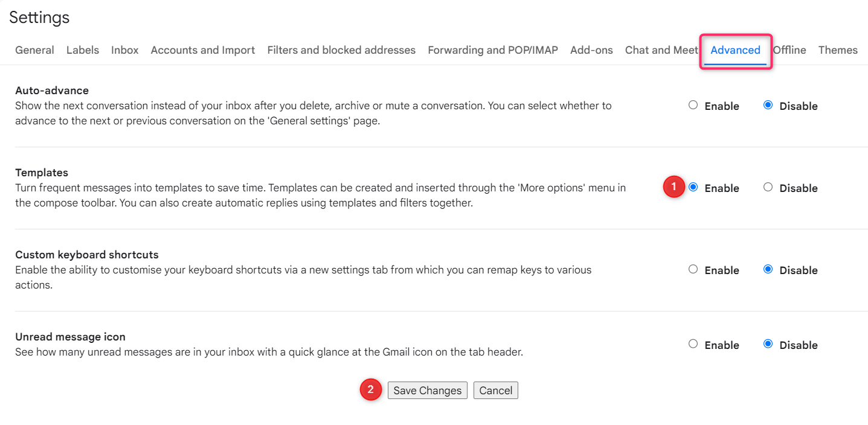Open the Labels tab

[82, 50]
